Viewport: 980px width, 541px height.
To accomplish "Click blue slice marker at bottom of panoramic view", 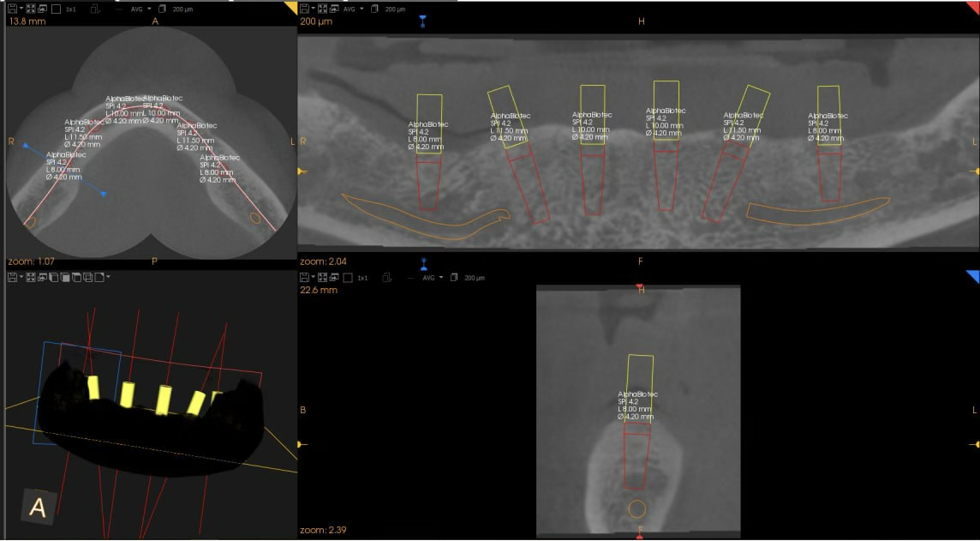I will [424, 263].
